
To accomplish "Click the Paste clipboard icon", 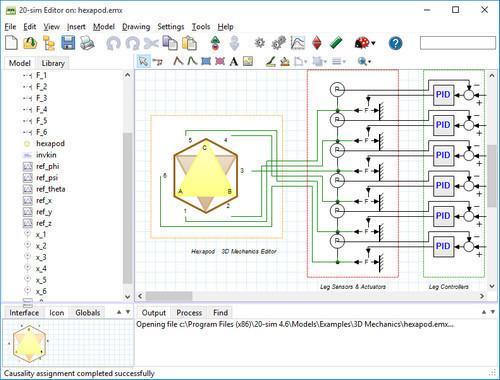I will coord(189,43).
